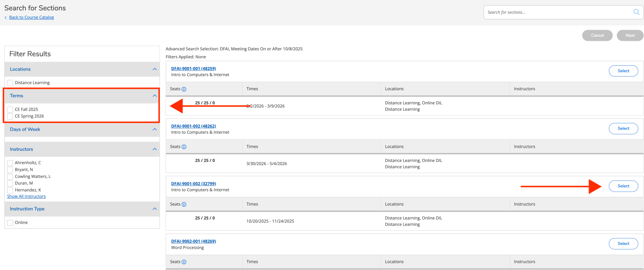Tick the CE Spring 2026 term checkbox
Screen dimensions: 644x270
[10, 116]
